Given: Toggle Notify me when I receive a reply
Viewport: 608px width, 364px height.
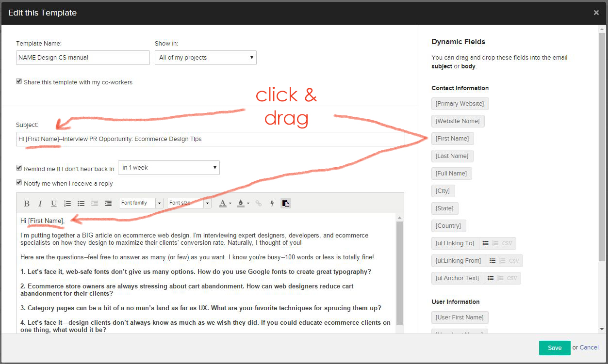Looking at the screenshot, I should click(19, 183).
